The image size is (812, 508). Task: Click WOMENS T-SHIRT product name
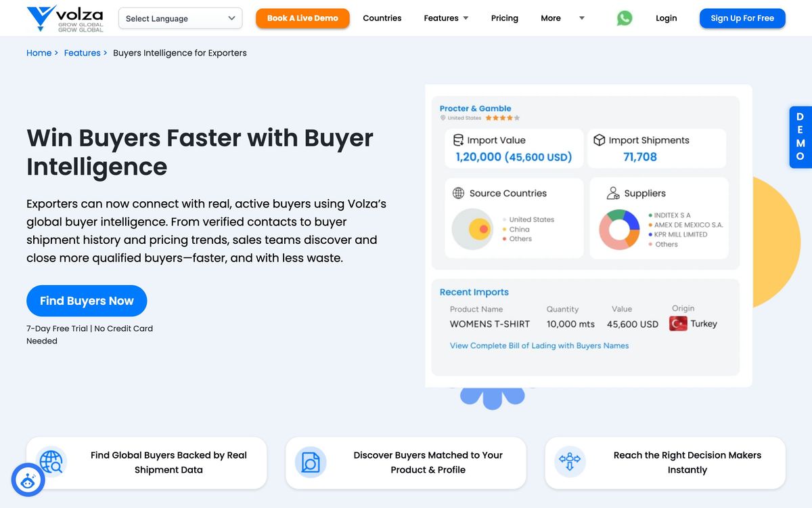point(490,324)
